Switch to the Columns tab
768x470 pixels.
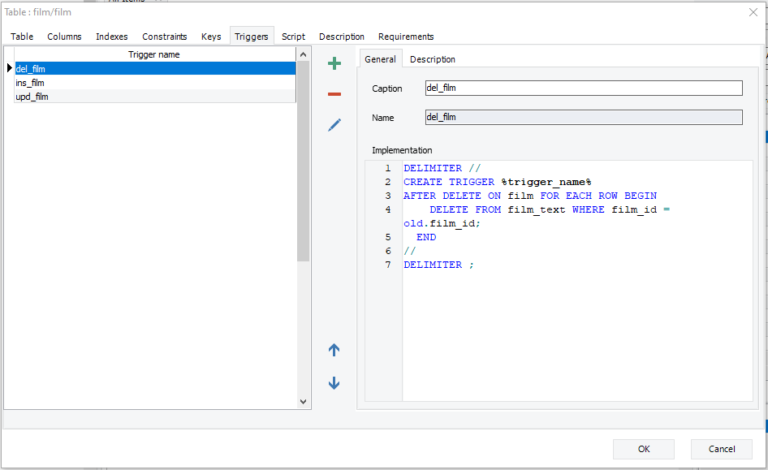pyautogui.click(x=65, y=37)
